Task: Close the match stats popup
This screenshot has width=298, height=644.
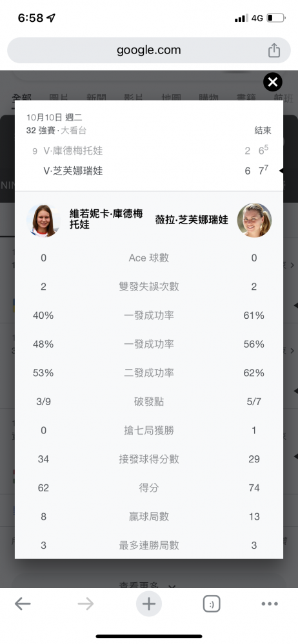Action: tap(272, 82)
